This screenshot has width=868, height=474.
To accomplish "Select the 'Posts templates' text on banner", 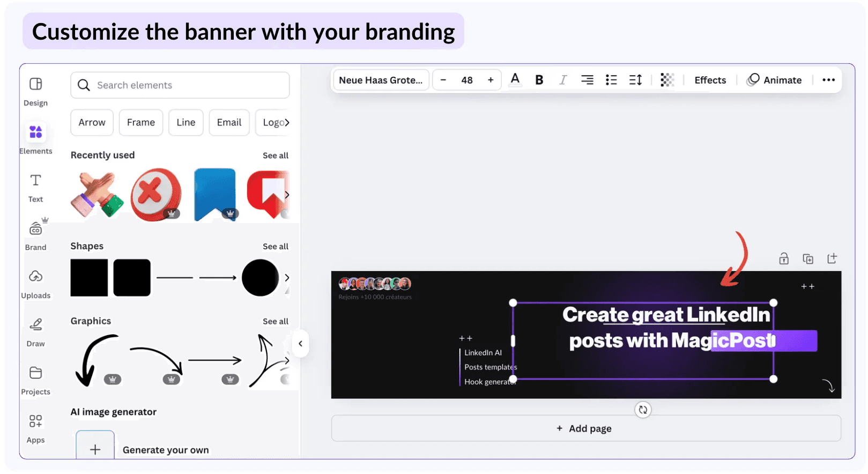I will coord(491,367).
